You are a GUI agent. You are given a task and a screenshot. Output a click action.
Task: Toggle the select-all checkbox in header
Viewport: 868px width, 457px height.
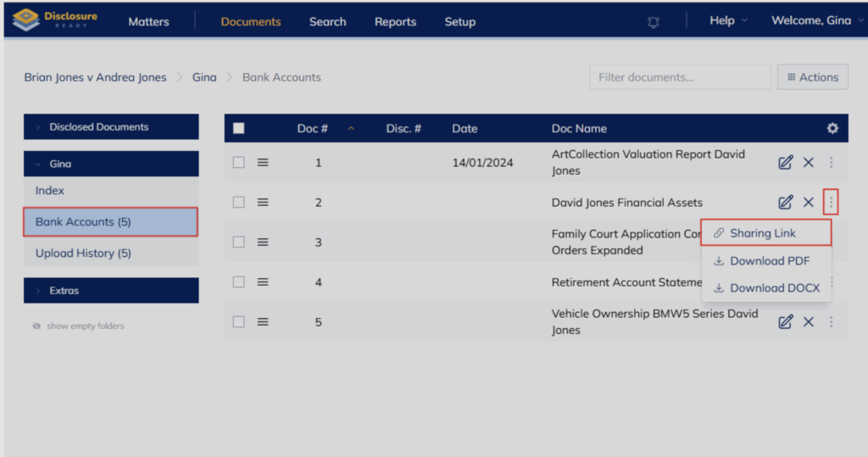(239, 128)
